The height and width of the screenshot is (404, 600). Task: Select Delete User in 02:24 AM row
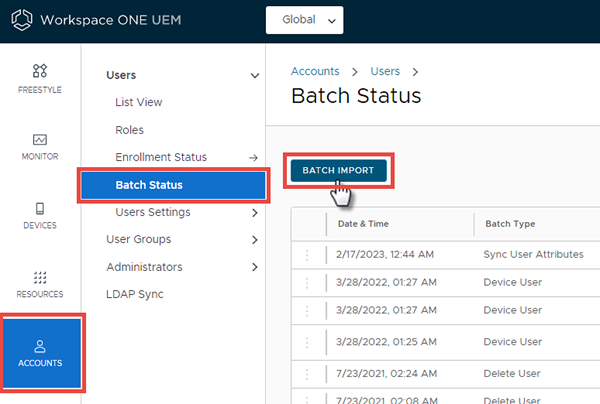click(512, 373)
